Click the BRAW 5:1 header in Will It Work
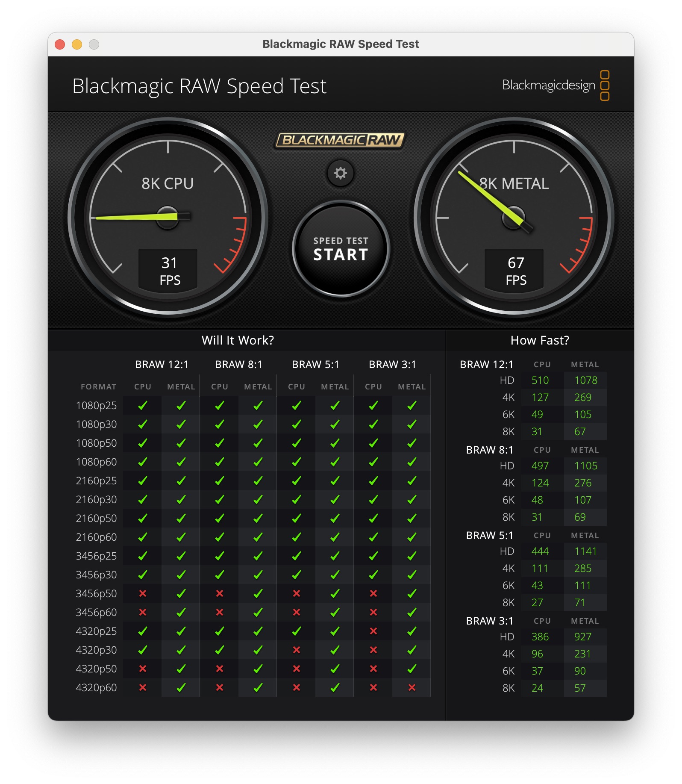This screenshot has height=784, width=682. point(315,364)
